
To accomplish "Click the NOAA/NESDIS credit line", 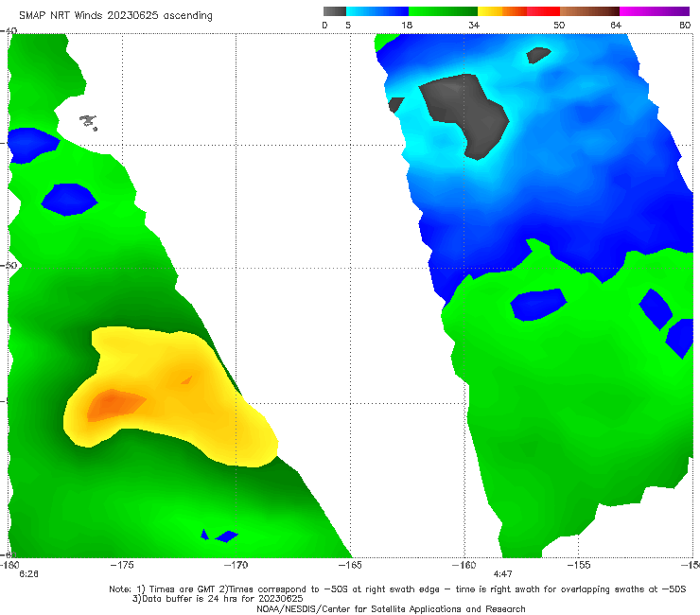I will click(391, 609).
